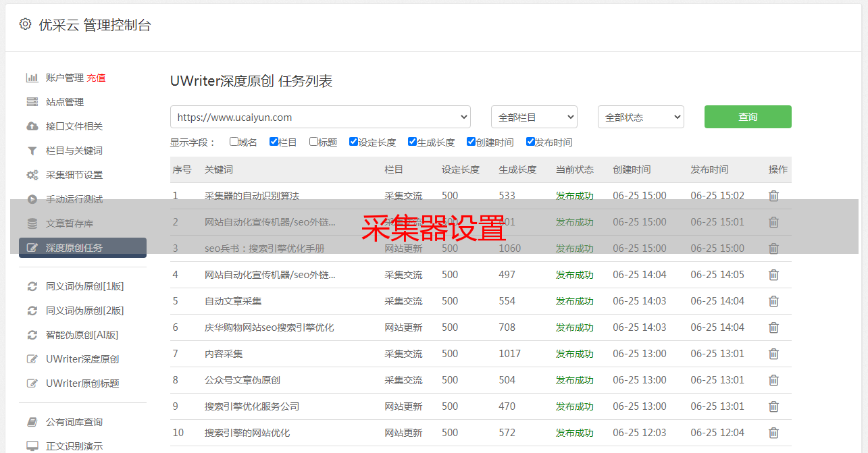Click the green 查询 button

tap(748, 117)
